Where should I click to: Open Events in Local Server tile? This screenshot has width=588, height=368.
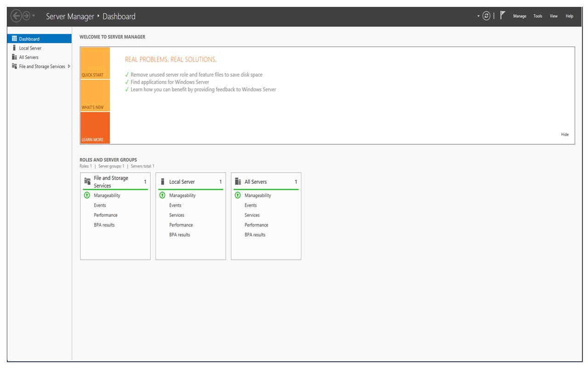click(175, 205)
